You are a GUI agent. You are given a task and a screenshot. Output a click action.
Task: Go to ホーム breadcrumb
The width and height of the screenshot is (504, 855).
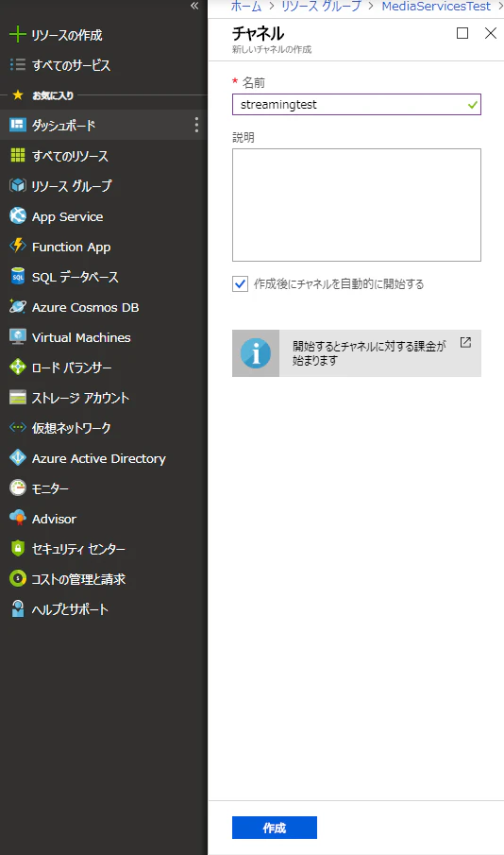click(x=245, y=6)
